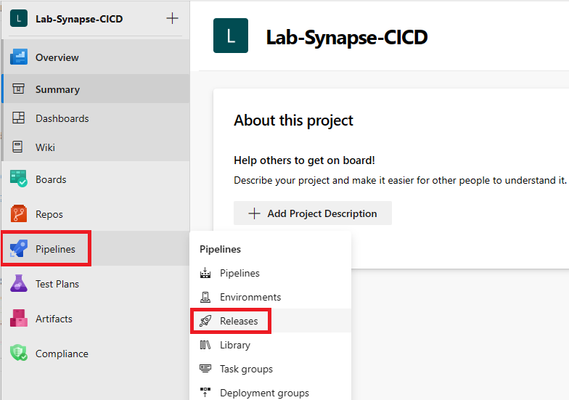Image resolution: width=569 pixels, height=400 pixels.
Task: Click the large project avatar tile
Action: pyautogui.click(x=231, y=36)
